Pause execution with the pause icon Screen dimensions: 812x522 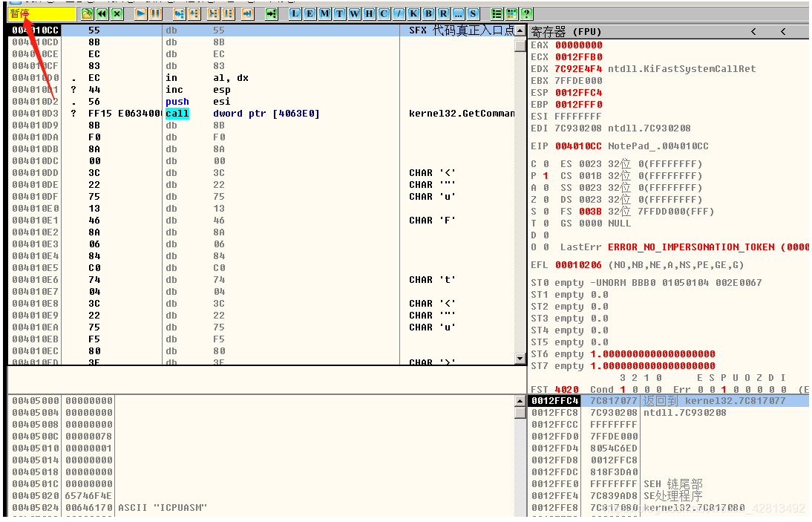[155, 14]
